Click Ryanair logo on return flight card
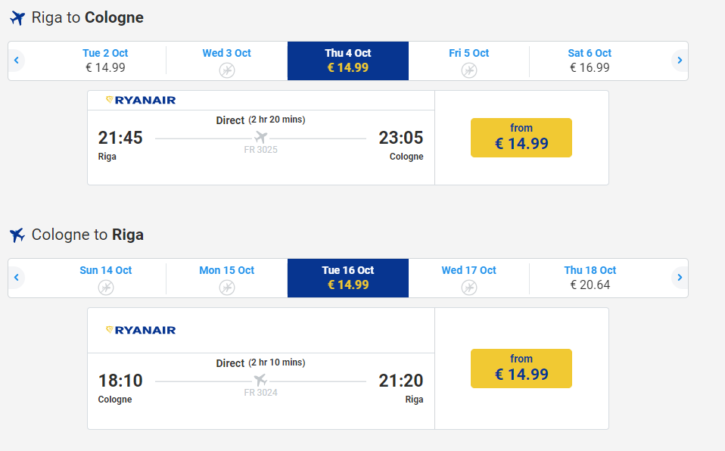This screenshot has width=725, height=451. coord(141,330)
